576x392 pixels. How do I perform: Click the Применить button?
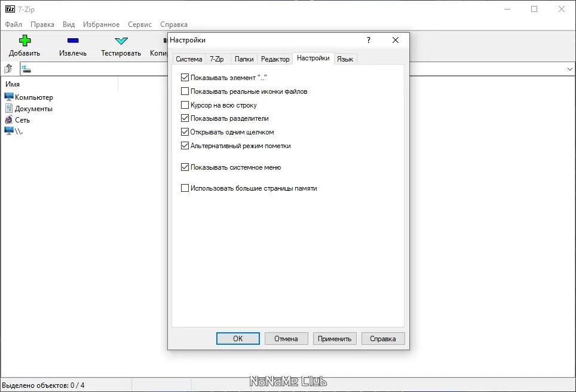pyautogui.click(x=335, y=338)
